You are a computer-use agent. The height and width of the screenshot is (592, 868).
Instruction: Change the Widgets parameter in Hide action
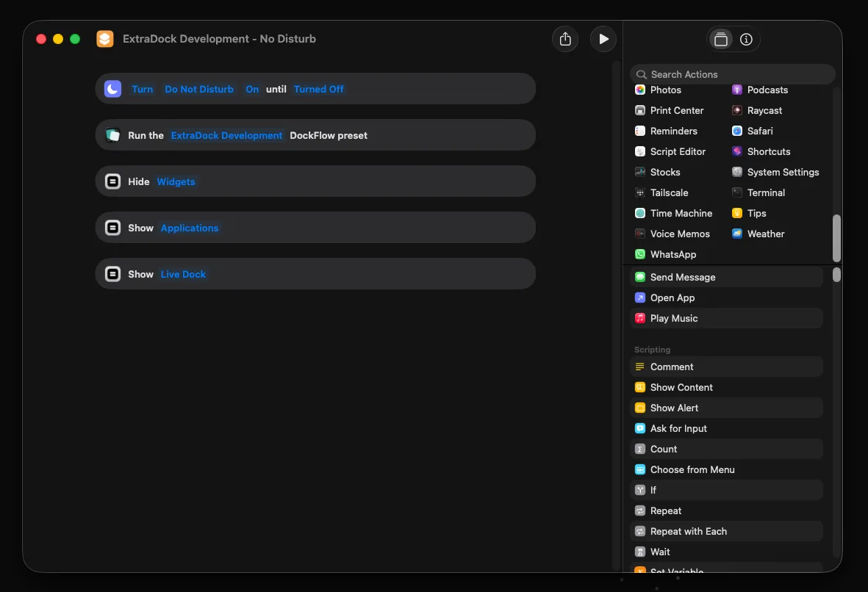coord(176,181)
